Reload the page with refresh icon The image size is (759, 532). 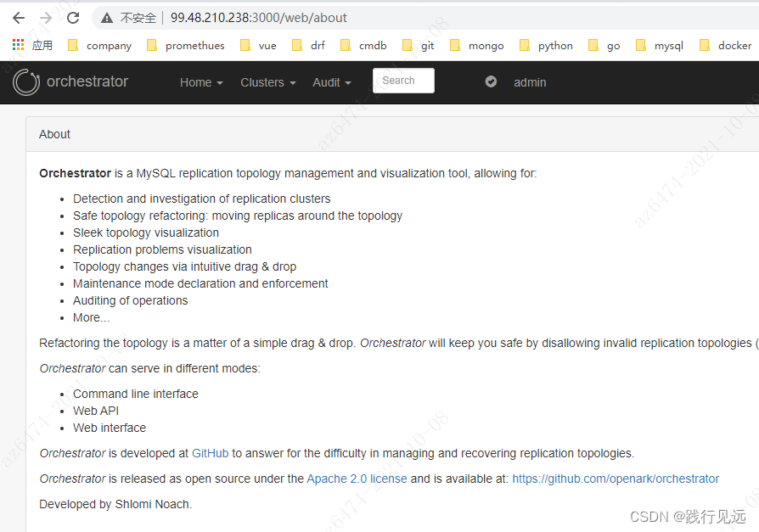coord(73,18)
